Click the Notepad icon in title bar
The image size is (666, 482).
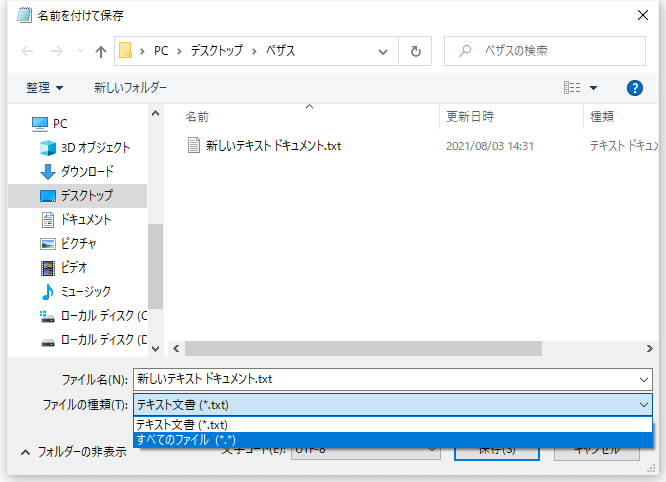pyautogui.click(x=24, y=15)
